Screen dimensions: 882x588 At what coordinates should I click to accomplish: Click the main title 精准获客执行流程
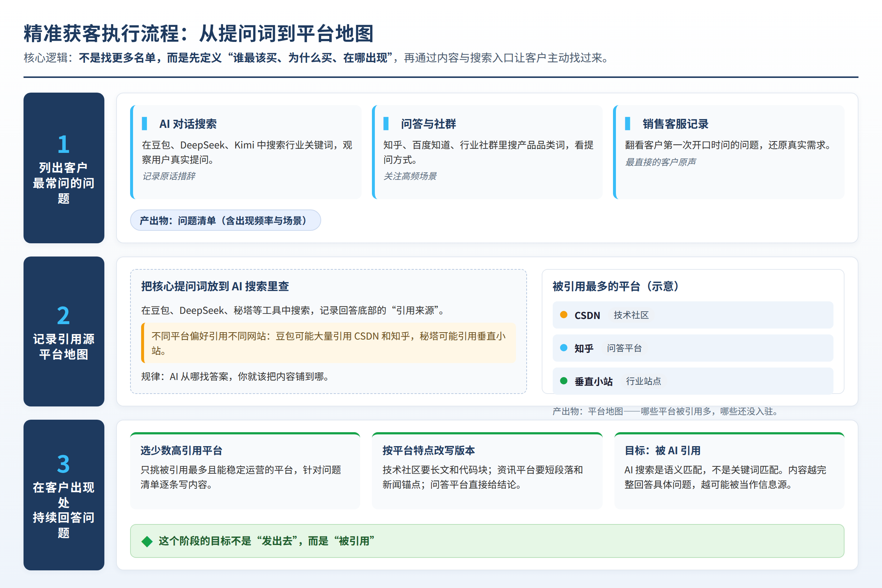[199, 33]
